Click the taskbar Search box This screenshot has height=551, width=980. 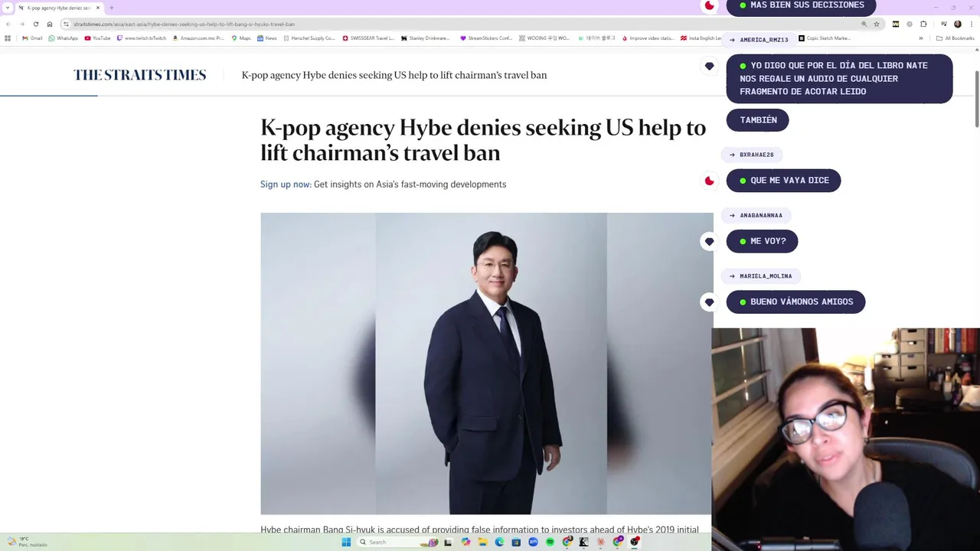[x=398, y=542]
